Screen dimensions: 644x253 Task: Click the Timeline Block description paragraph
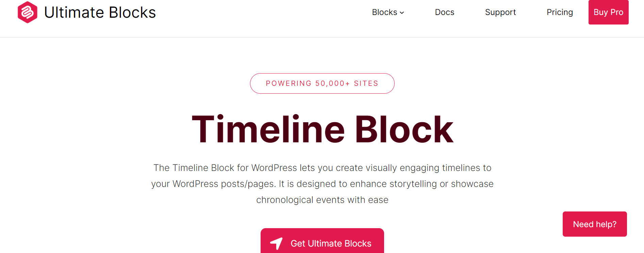click(322, 184)
